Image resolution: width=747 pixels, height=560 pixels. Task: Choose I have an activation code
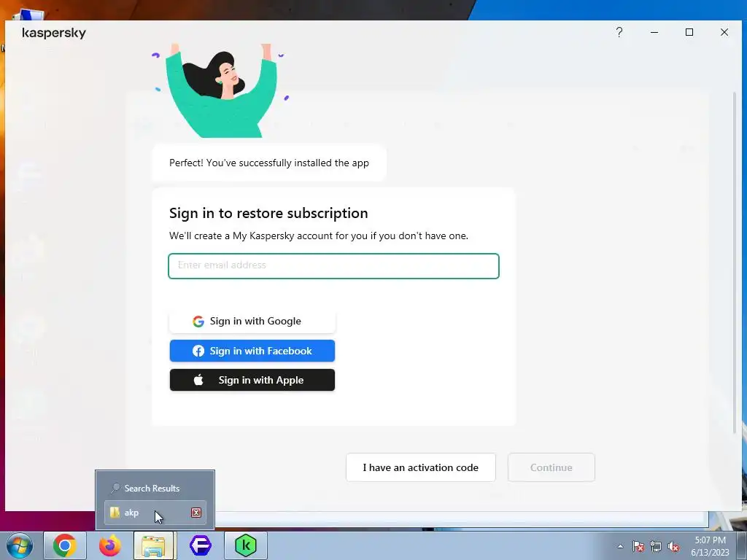(x=421, y=467)
